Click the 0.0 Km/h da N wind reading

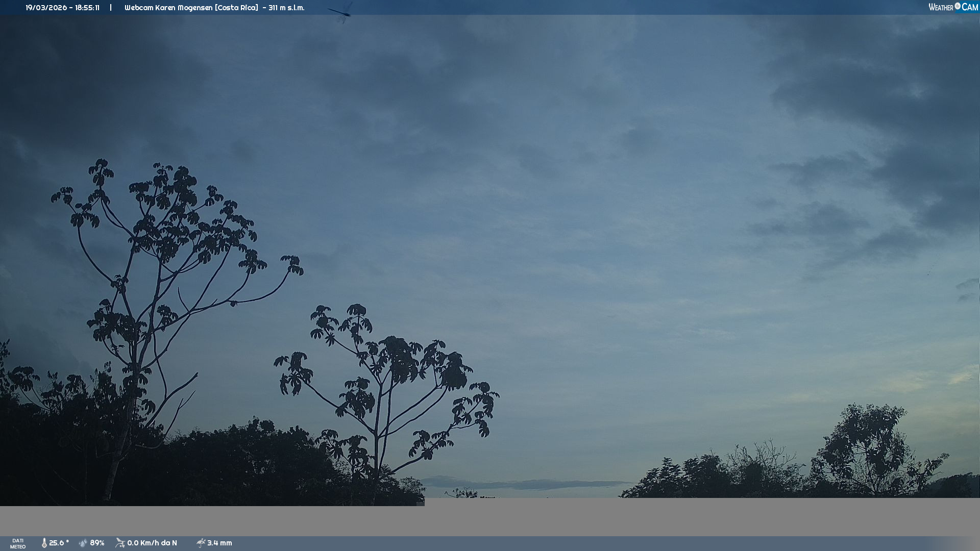tap(152, 543)
